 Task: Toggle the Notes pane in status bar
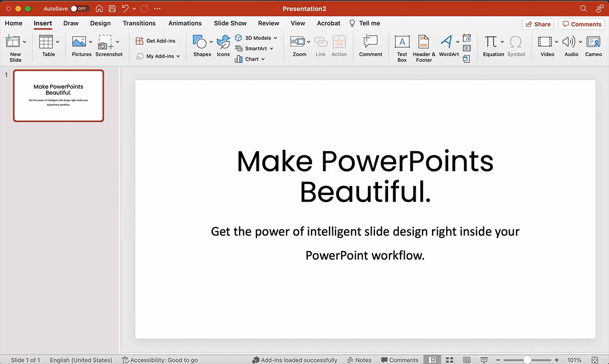[359, 360]
